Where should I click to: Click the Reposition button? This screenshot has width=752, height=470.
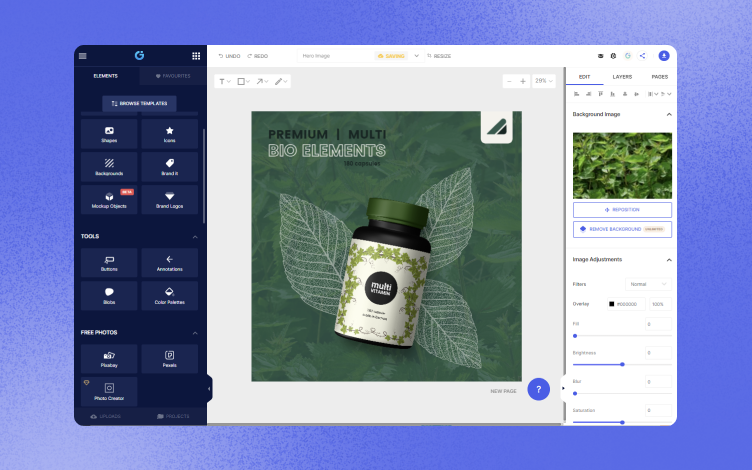click(622, 210)
